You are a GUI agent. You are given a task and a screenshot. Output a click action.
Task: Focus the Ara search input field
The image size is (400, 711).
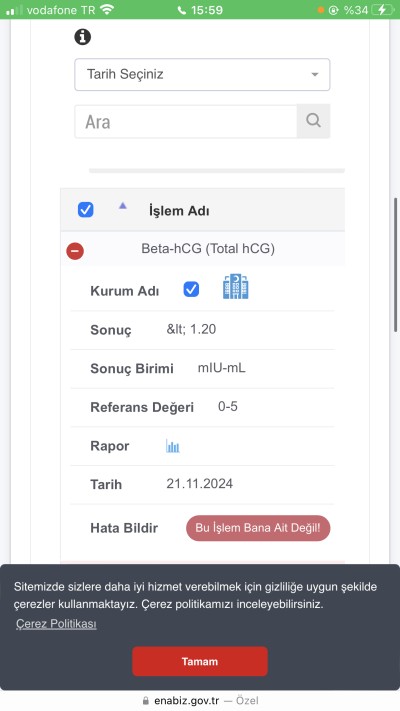[x=185, y=122]
